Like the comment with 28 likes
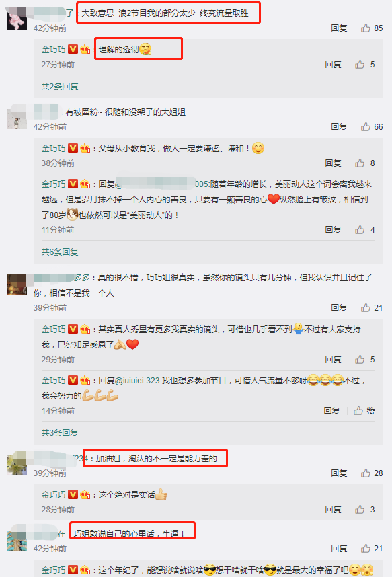 tap(366, 473)
